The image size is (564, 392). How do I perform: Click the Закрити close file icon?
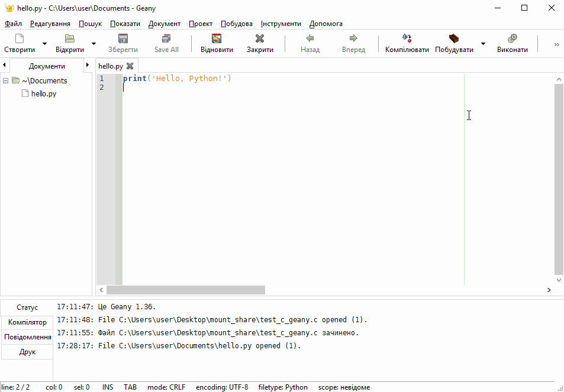[260, 38]
